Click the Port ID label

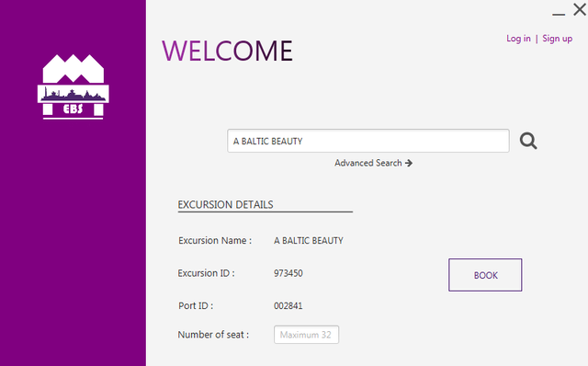click(x=196, y=305)
